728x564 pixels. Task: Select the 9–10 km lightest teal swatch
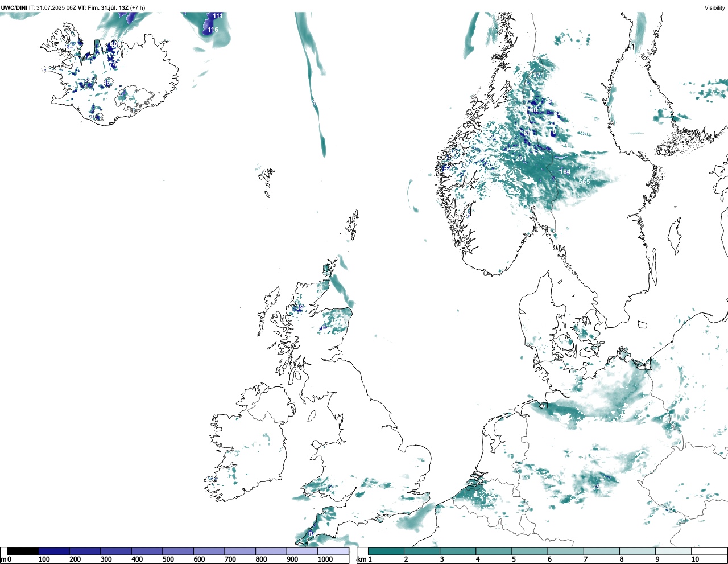pyautogui.click(x=673, y=551)
